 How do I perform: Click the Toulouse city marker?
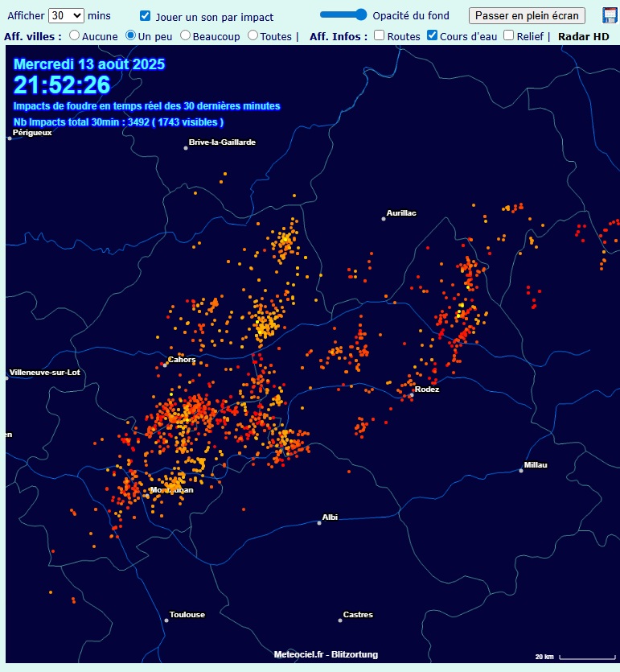tap(166, 620)
